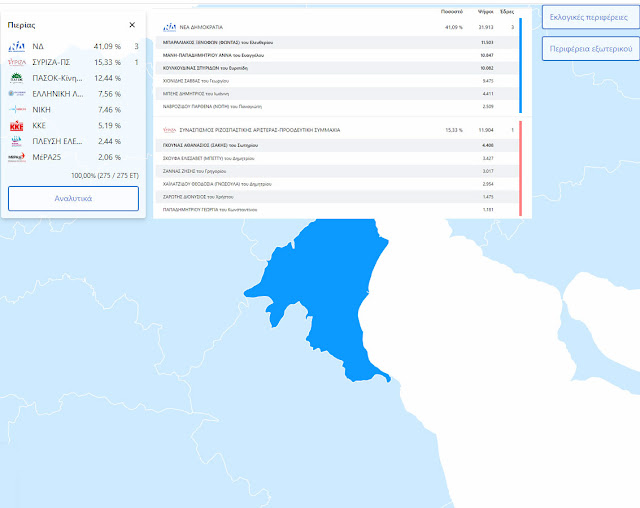Select the ΠΑΣΟΚ-Κίνη... row label
Viewport: 640px width, 508px height.
pos(57,78)
